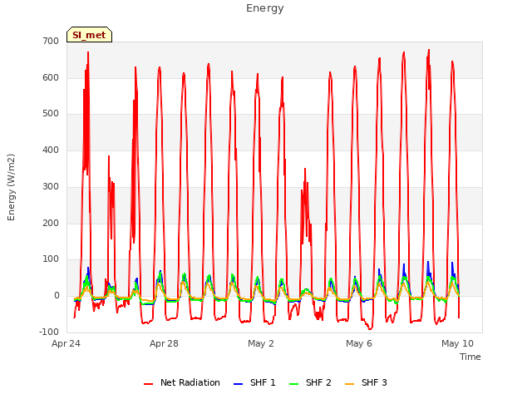532x399 pixels.
Task: Click the Apr 24 x-axis label
Action: click(66, 343)
